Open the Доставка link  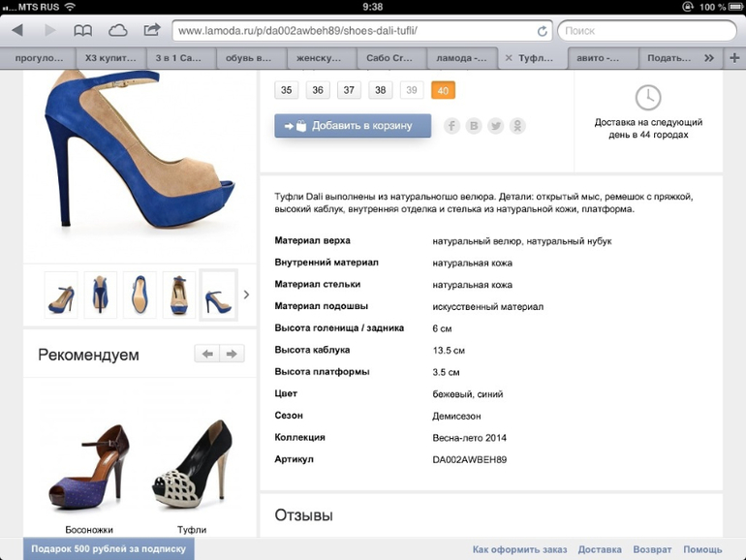600,549
